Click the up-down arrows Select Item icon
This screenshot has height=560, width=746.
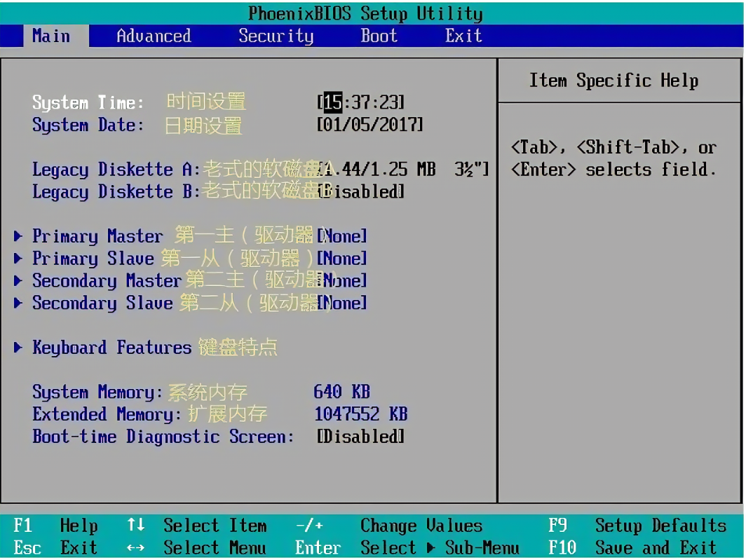[x=135, y=525]
